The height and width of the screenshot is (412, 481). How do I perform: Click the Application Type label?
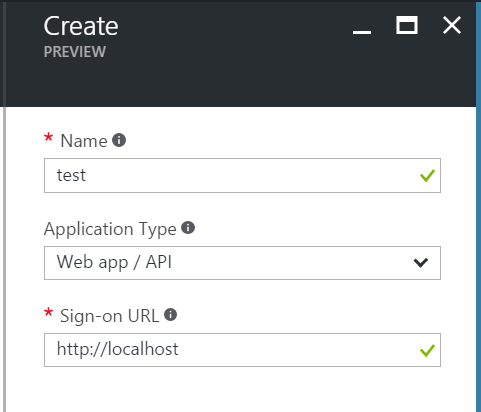[x=110, y=229]
